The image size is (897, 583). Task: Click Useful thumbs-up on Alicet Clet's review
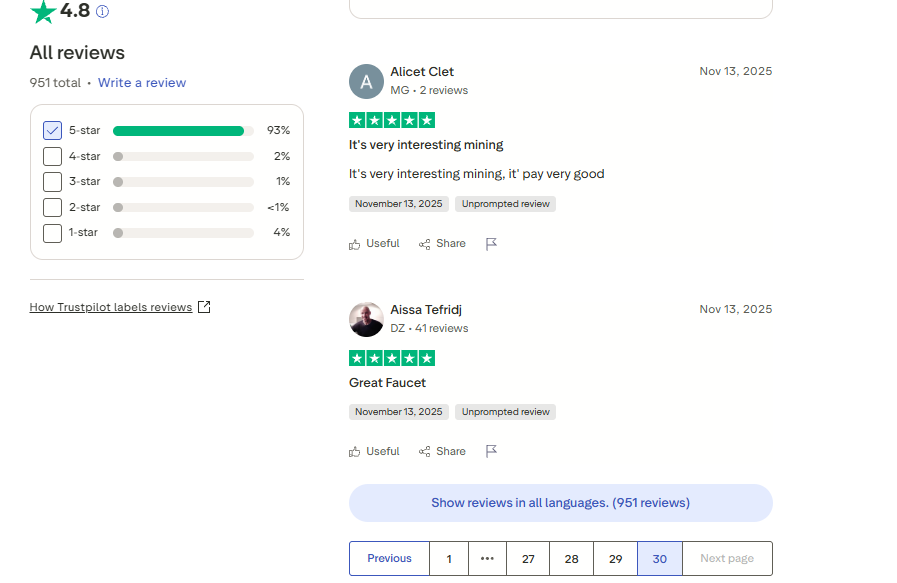coord(374,244)
